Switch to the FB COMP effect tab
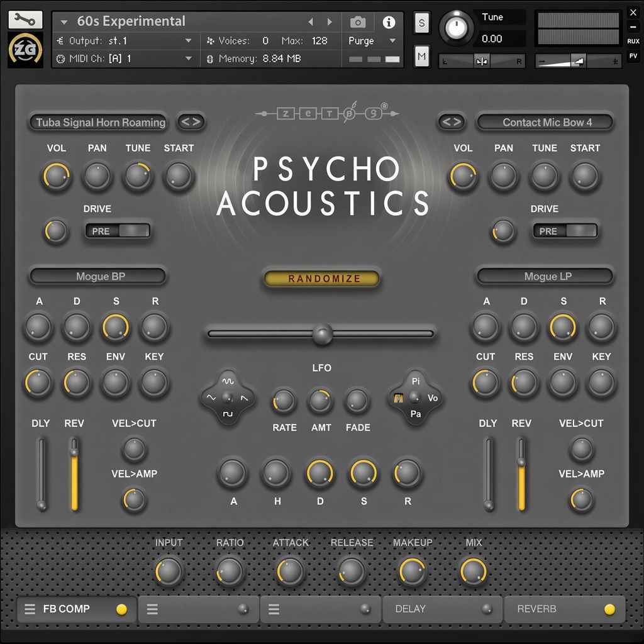The height and width of the screenshot is (644, 644). [x=76, y=609]
